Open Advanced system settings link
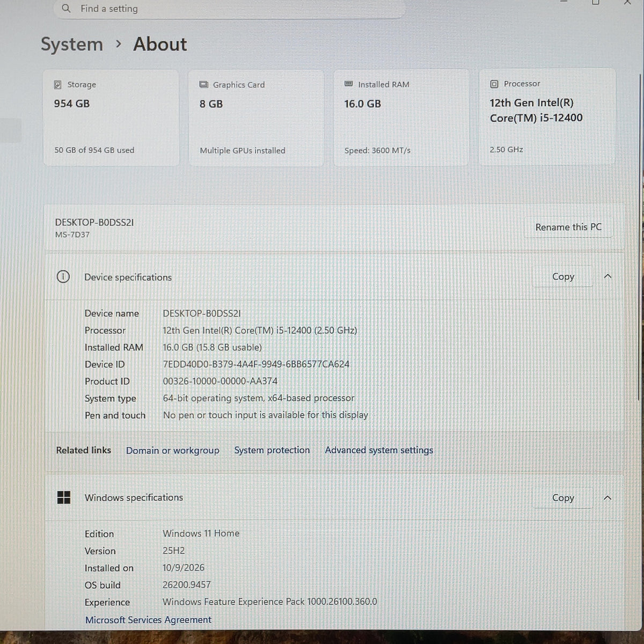Screen dimensions: 644x644 coord(379,450)
